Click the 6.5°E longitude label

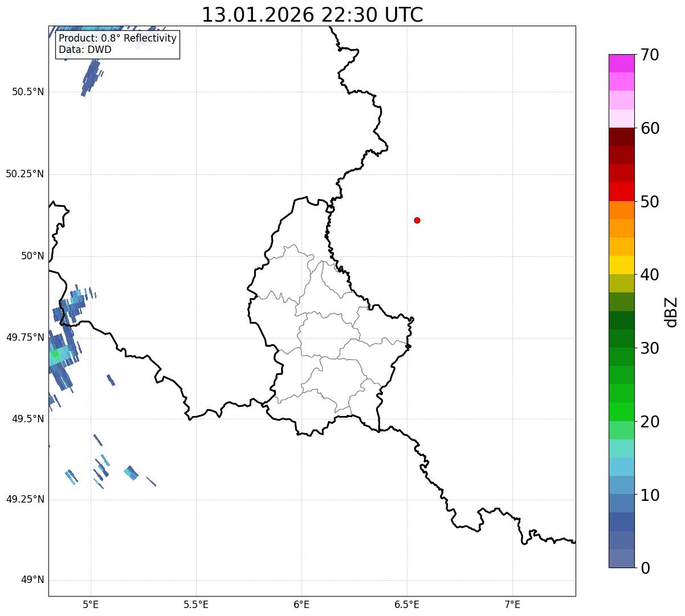pyautogui.click(x=407, y=605)
